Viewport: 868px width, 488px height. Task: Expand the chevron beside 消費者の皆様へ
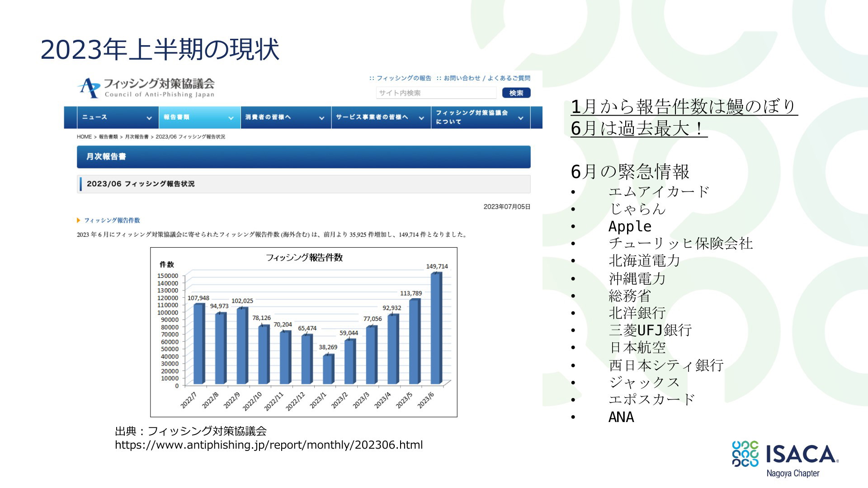click(322, 118)
